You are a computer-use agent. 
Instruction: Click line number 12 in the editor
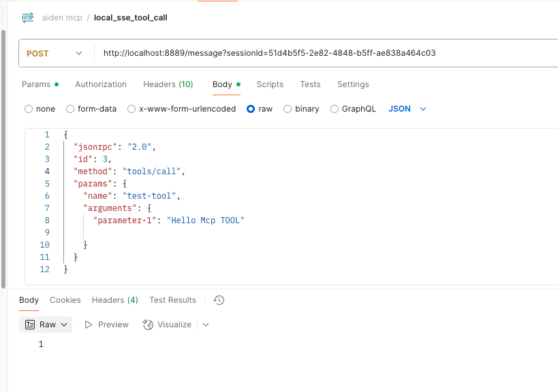click(x=44, y=269)
